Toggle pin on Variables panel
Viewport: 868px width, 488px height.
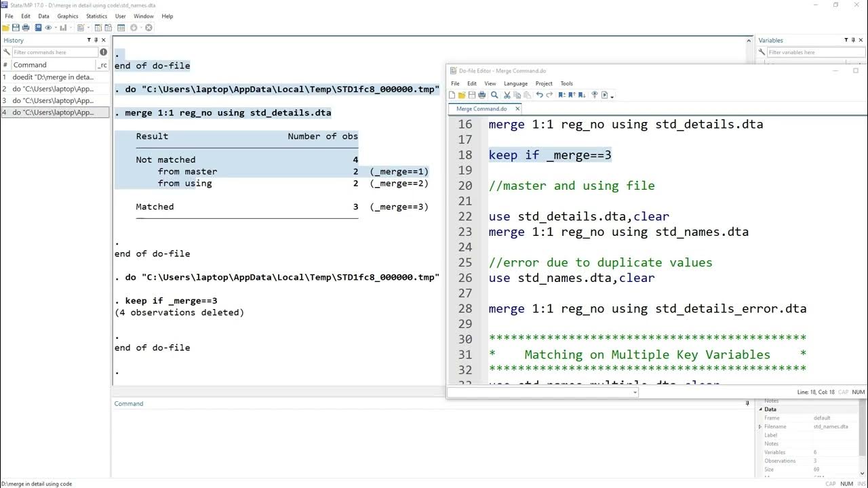[854, 40]
